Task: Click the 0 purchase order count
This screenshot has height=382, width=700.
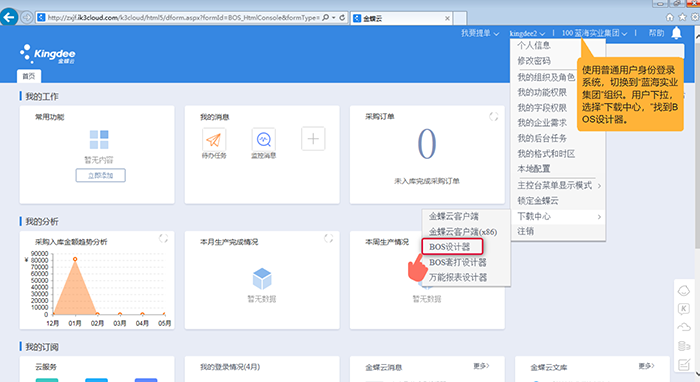Action: (x=427, y=144)
